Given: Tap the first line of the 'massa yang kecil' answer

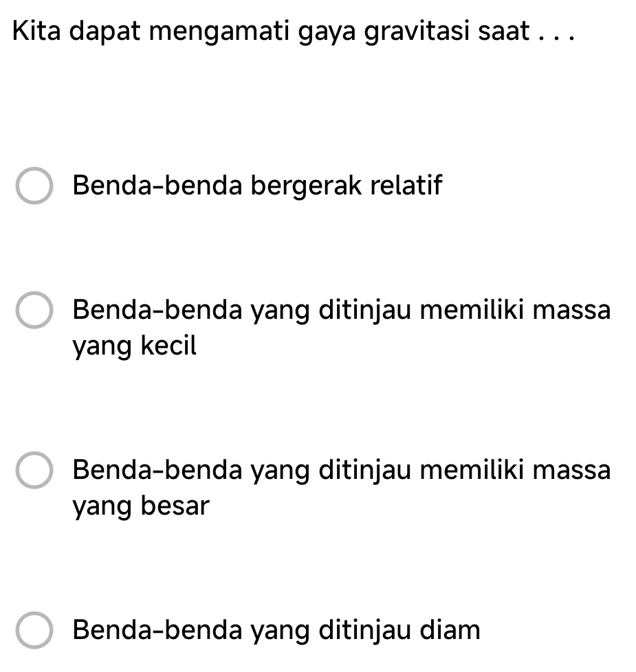Looking at the screenshot, I should tap(341, 311).
